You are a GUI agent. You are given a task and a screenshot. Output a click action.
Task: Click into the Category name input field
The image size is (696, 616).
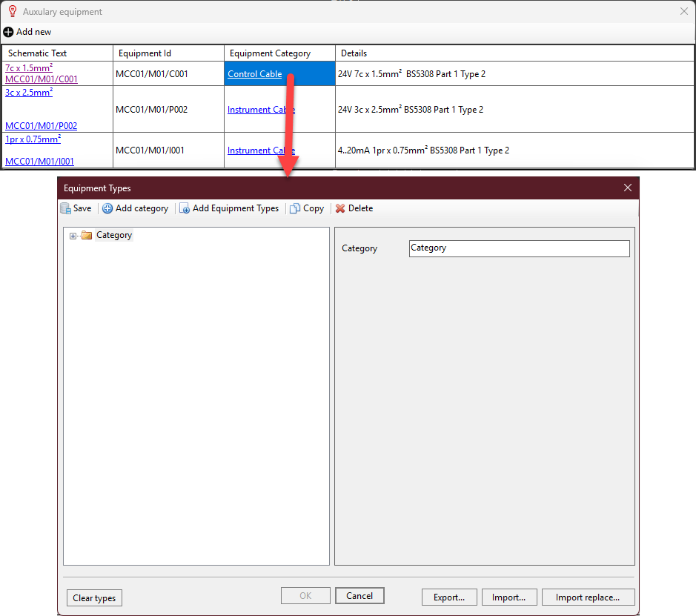pos(519,248)
